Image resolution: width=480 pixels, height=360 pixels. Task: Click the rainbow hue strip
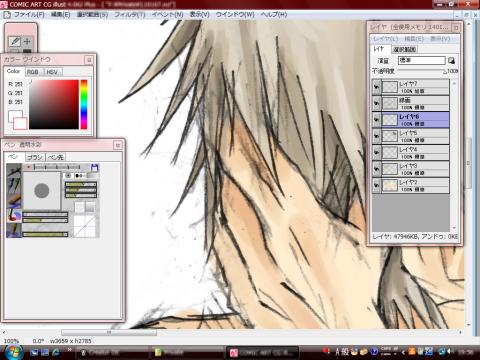[x=84, y=104]
